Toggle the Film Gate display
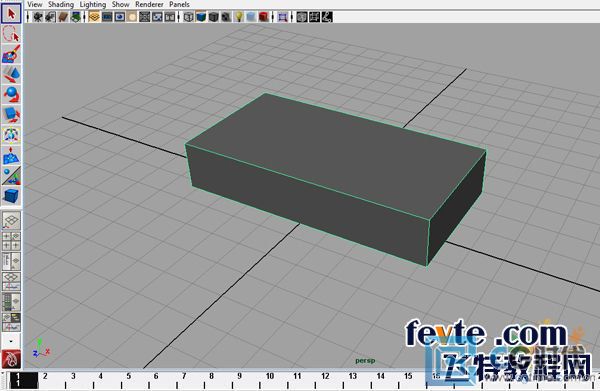 (107, 17)
